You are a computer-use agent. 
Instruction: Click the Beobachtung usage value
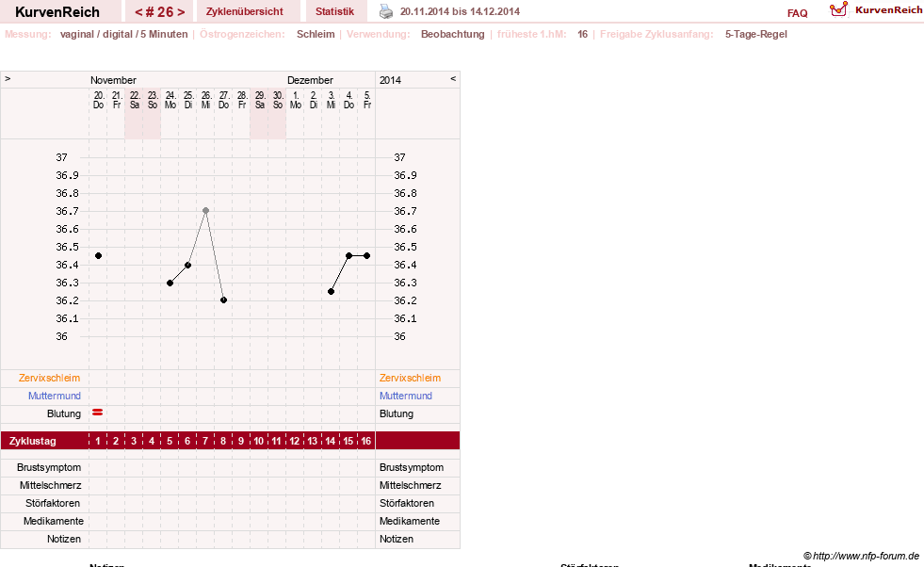(x=452, y=34)
